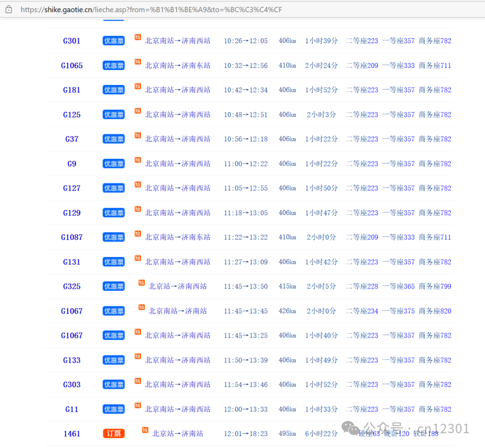Click 优惠票 button for G303
This screenshot has width=485, height=448.
[x=114, y=385]
